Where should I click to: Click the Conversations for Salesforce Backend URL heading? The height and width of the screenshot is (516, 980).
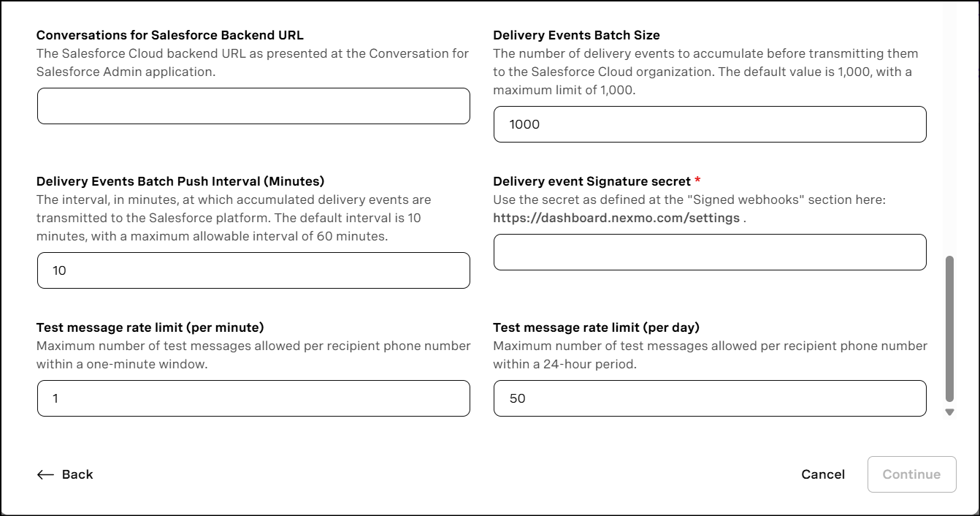click(x=170, y=35)
